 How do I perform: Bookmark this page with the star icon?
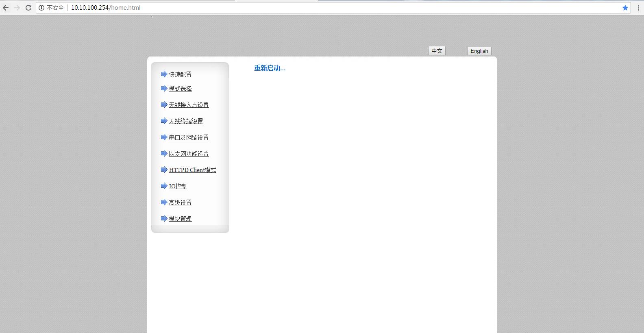click(x=625, y=8)
